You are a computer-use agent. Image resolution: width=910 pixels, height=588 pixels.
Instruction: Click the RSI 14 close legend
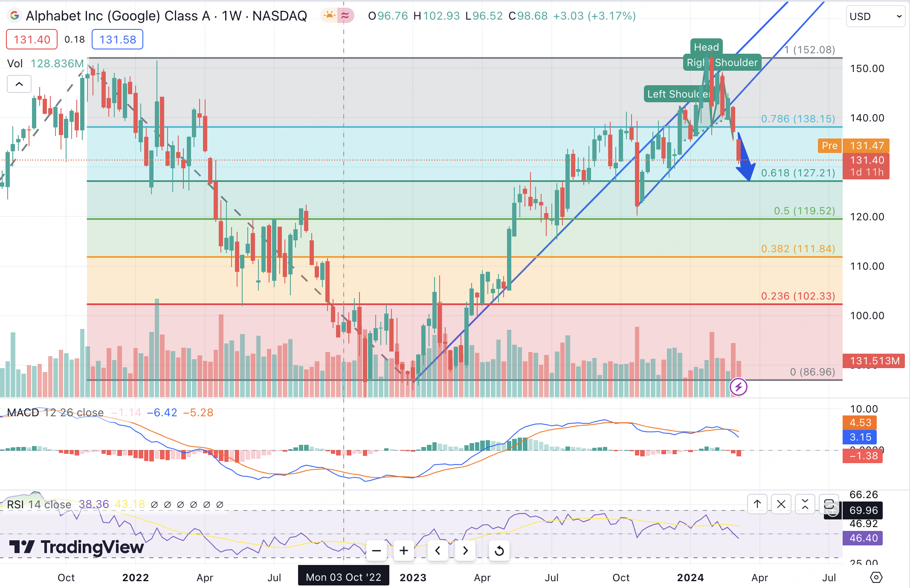[39, 504]
